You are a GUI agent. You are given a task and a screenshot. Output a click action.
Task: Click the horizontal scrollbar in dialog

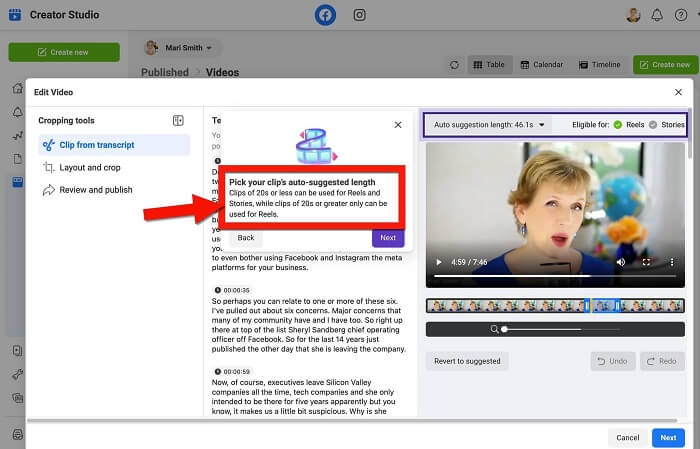click(352, 420)
